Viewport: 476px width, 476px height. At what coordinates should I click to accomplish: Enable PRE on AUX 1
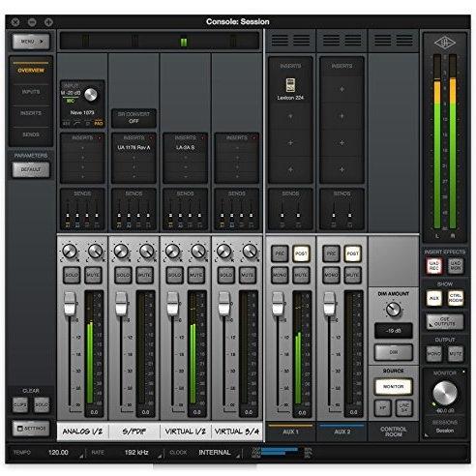280,253
